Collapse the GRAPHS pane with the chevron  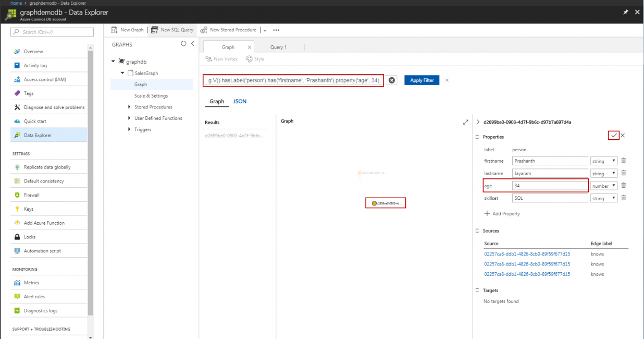tap(193, 44)
